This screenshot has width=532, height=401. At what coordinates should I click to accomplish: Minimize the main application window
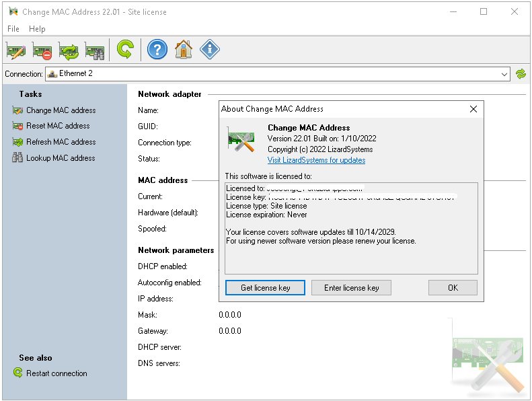click(453, 11)
